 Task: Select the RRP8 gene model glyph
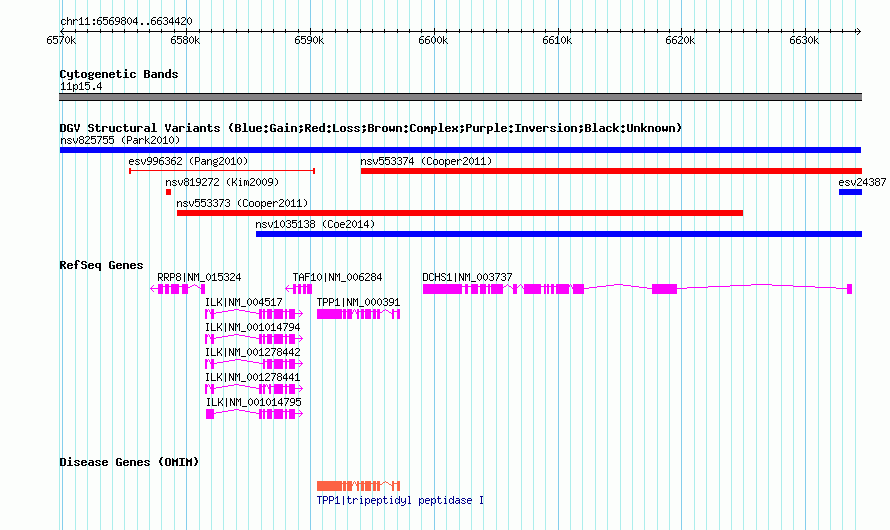(178, 289)
